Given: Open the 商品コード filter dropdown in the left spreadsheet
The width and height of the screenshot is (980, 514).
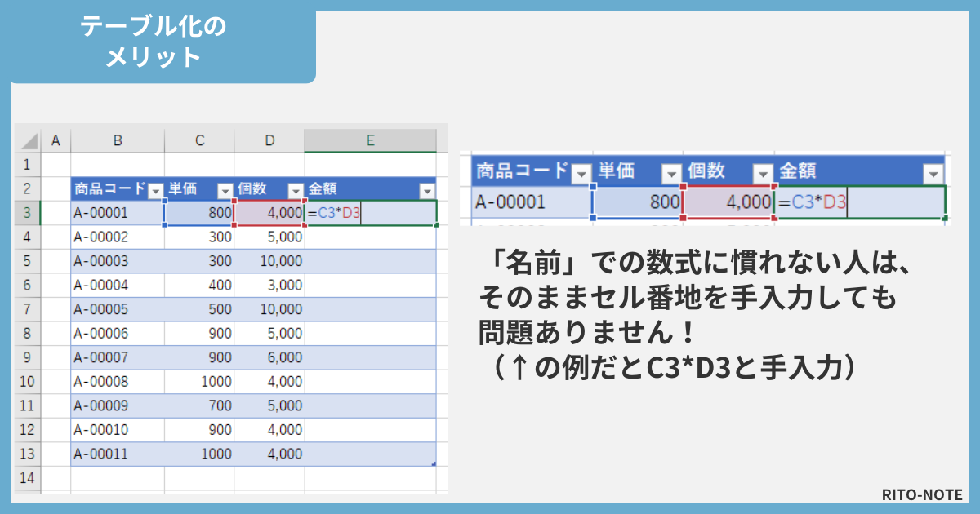Looking at the screenshot, I should 155,191.
